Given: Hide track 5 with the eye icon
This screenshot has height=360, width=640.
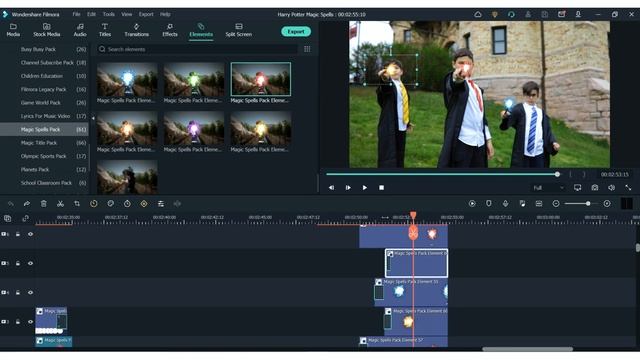Looking at the screenshot, I should (x=30, y=263).
